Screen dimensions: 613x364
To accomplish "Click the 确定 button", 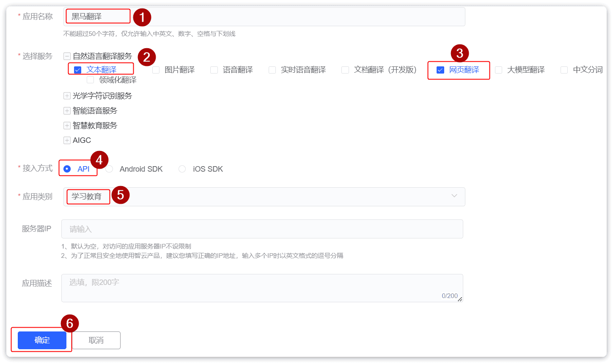I will pos(42,340).
